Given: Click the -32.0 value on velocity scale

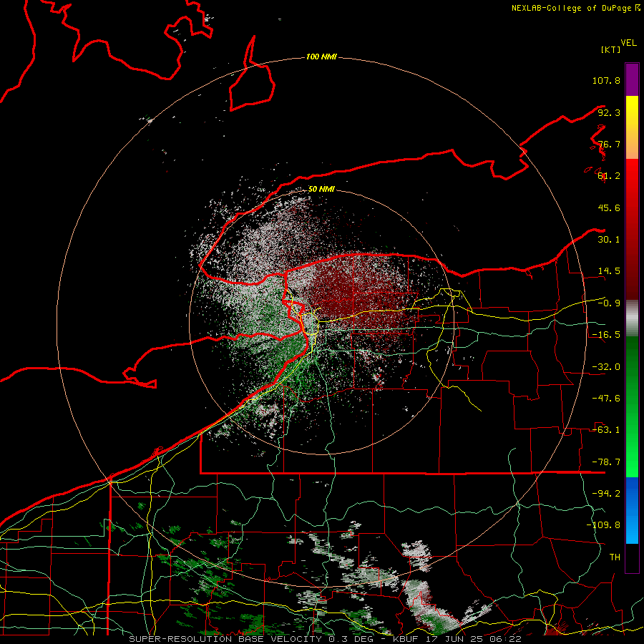Looking at the screenshot, I should [606, 367].
